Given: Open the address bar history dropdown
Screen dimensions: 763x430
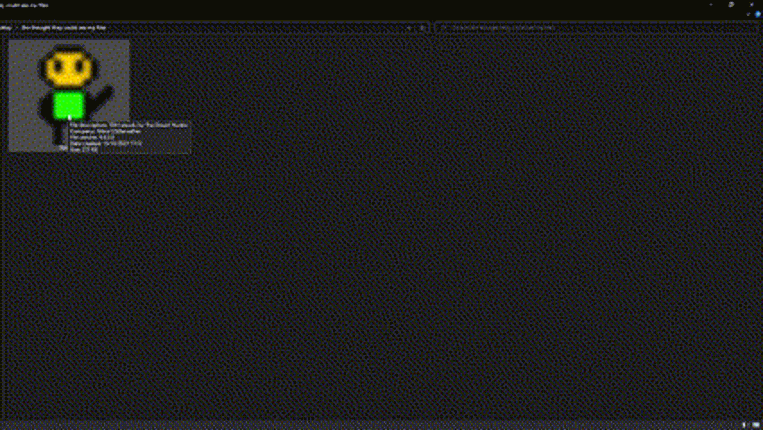Looking at the screenshot, I should coord(409,28).
